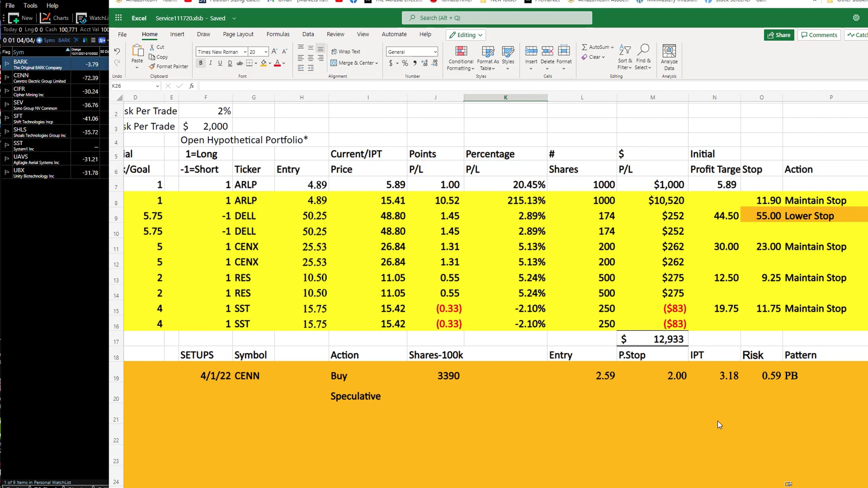868x488 pixels.
Task: Open the Comments pane
Action: tap(819, 35)
